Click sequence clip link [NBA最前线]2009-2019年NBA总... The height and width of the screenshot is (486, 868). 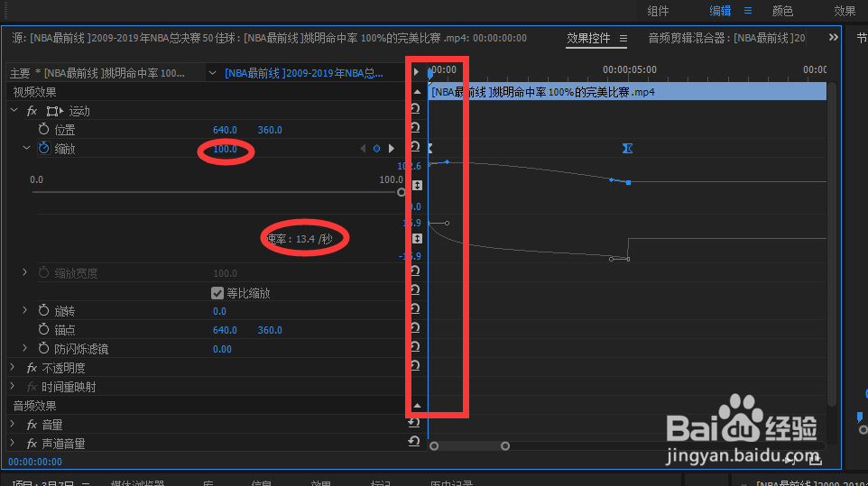[304, 73]
